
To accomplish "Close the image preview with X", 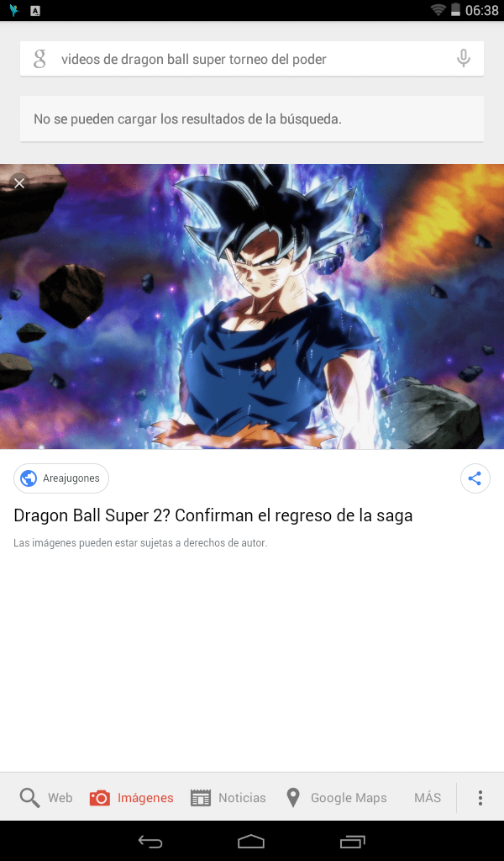I will click(x=19, y=182).
